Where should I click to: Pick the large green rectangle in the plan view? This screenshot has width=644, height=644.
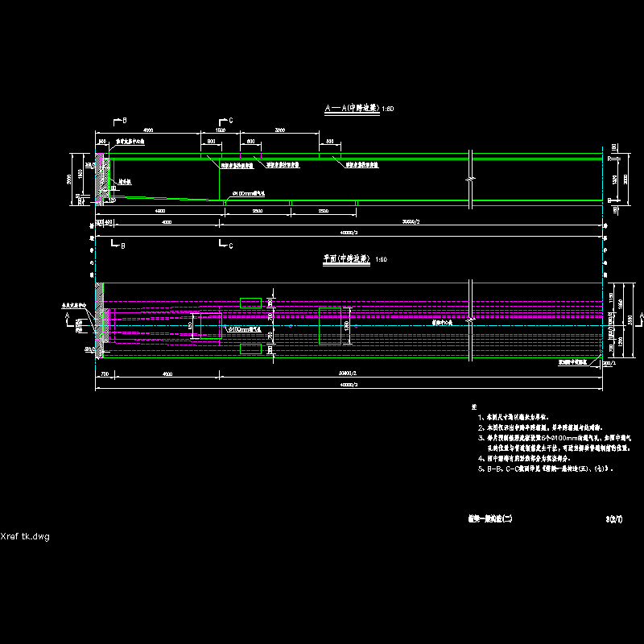(330, 326)
